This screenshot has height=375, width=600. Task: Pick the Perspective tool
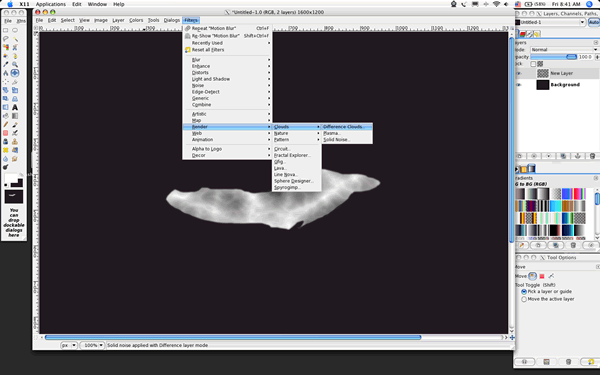(x=15, y=99)
